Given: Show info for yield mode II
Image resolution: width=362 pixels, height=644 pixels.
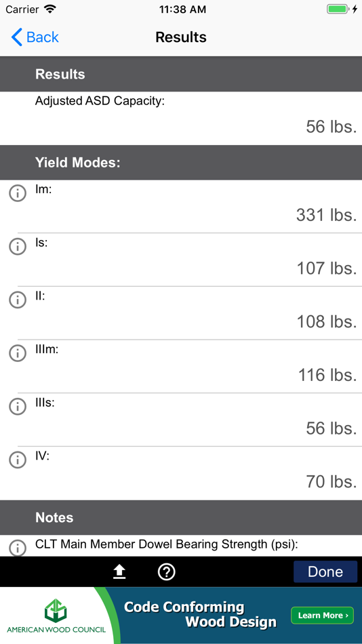Looking at the screenshot, I should pos(18,300).
